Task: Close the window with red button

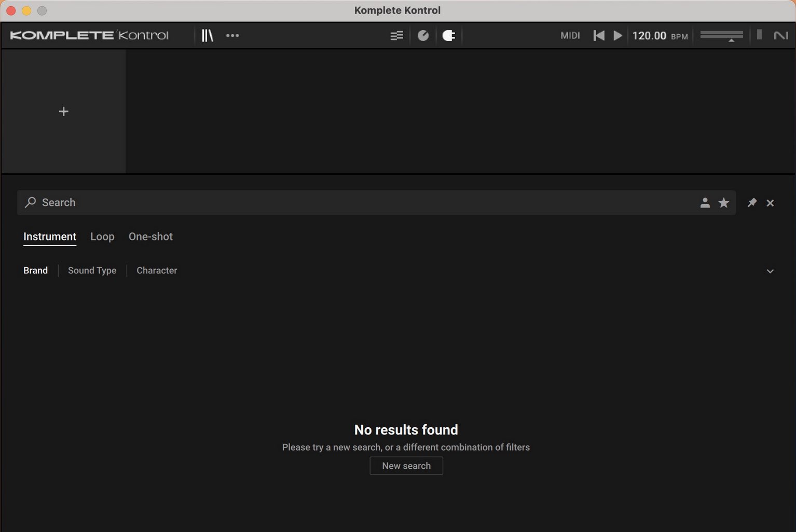Action: click(x=11, y=10)
